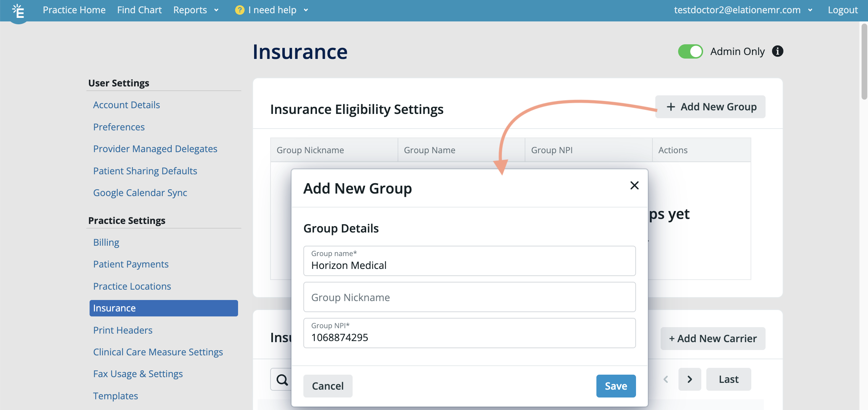This screenshot has width=868, height=410.
Task: Select Find Chart from the menu bar
Action: pyautogui.click(x=139, y=10)
